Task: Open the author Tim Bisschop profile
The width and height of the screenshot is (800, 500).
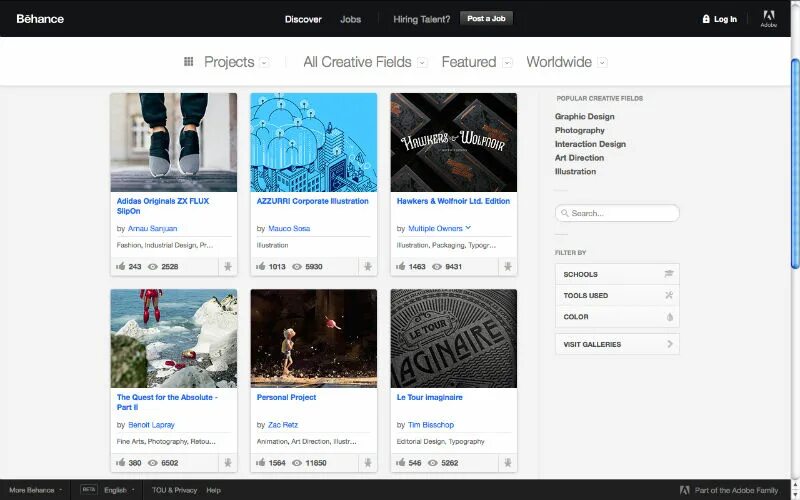Action: (x=431, y=425)
